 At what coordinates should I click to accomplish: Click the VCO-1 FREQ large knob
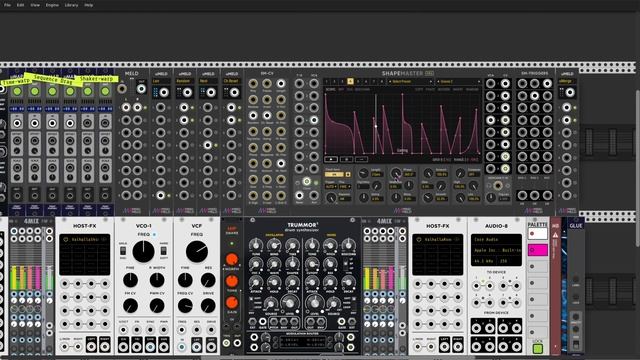tap(144, 251)
